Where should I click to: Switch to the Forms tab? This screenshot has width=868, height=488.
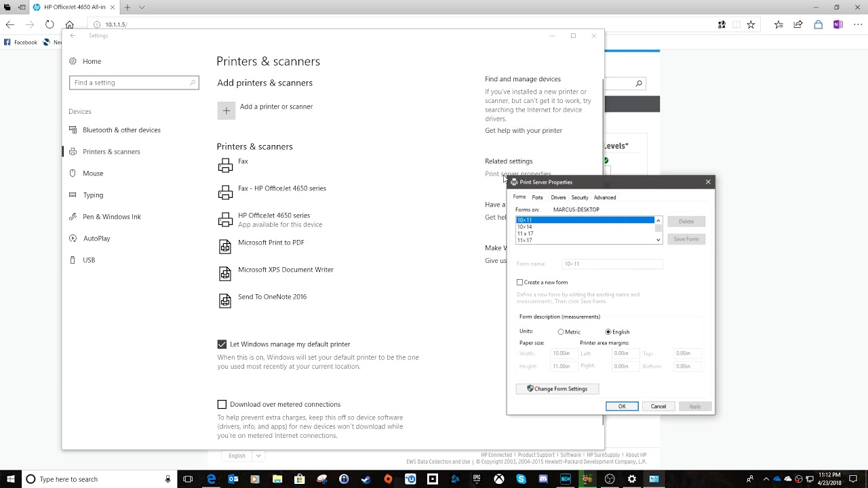pos(519,197)
